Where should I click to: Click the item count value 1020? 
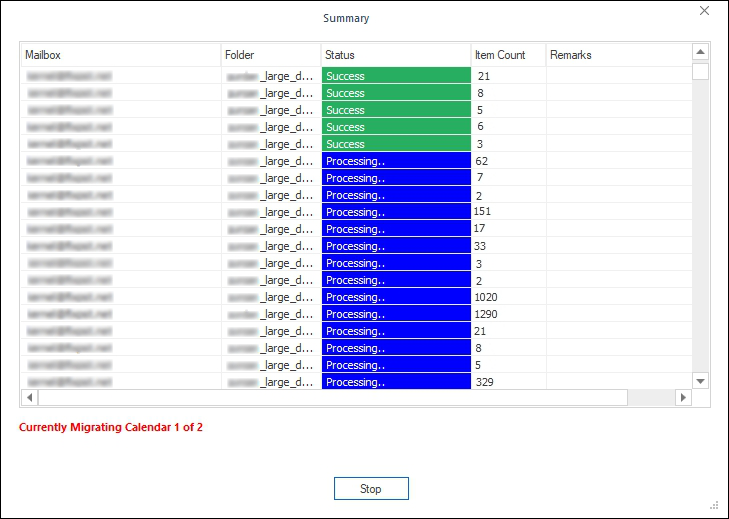(x=485, y=297)
